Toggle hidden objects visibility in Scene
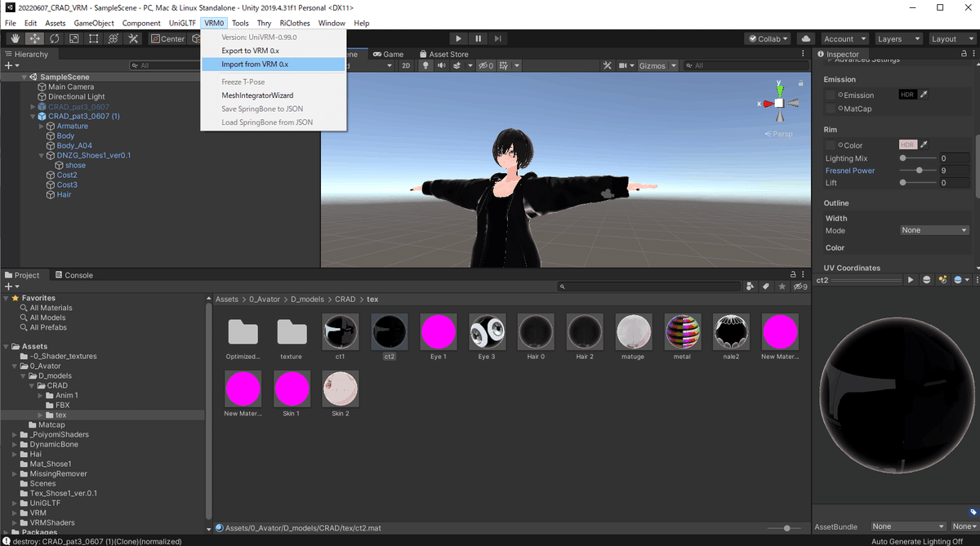This screenshot has height=546, width=980. pyautogui.click(x=485, y=65)
